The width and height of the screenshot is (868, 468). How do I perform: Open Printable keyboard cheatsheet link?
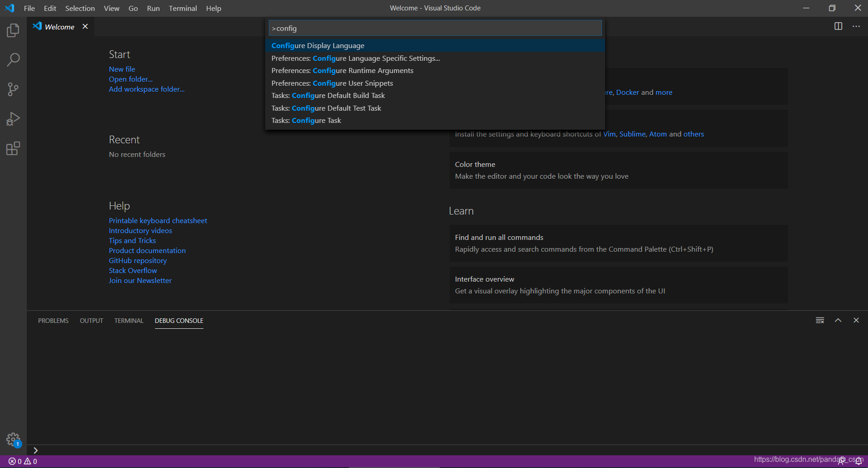pos(158,220)
